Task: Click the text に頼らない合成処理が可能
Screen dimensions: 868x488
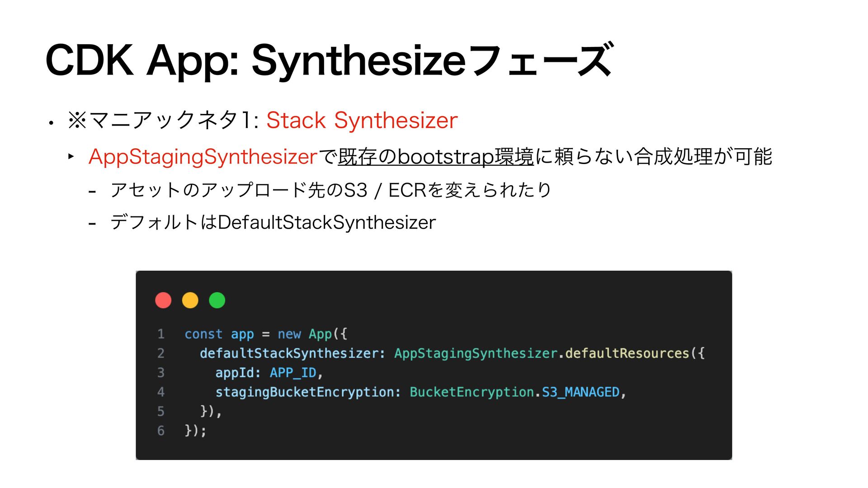Action: (x=654, y=157)
